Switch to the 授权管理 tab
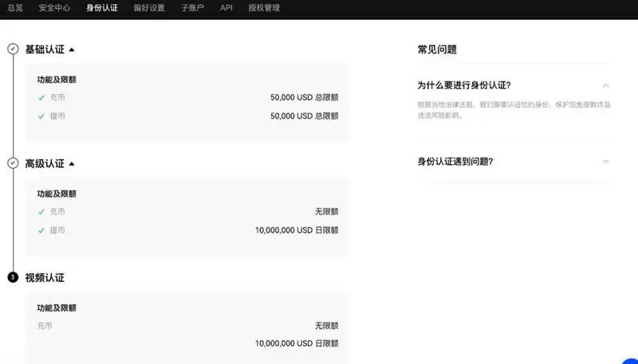Viewport: 638px width, 364px height. coord(265,8)
